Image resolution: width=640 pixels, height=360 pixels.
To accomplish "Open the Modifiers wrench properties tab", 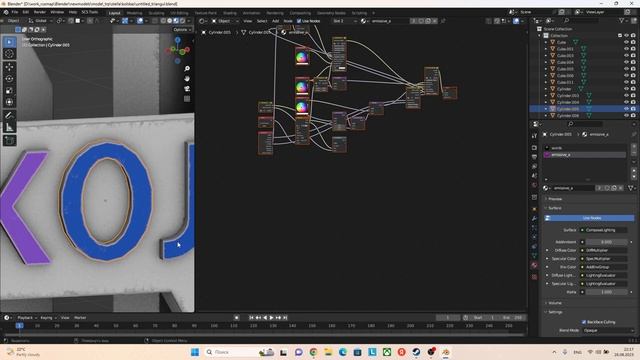I will 534,218.
